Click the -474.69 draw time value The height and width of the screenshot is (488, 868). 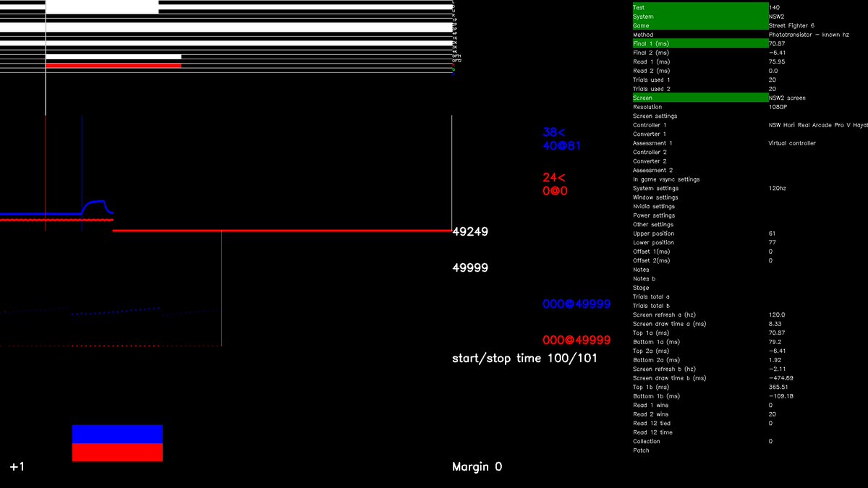tap(781, 378)
